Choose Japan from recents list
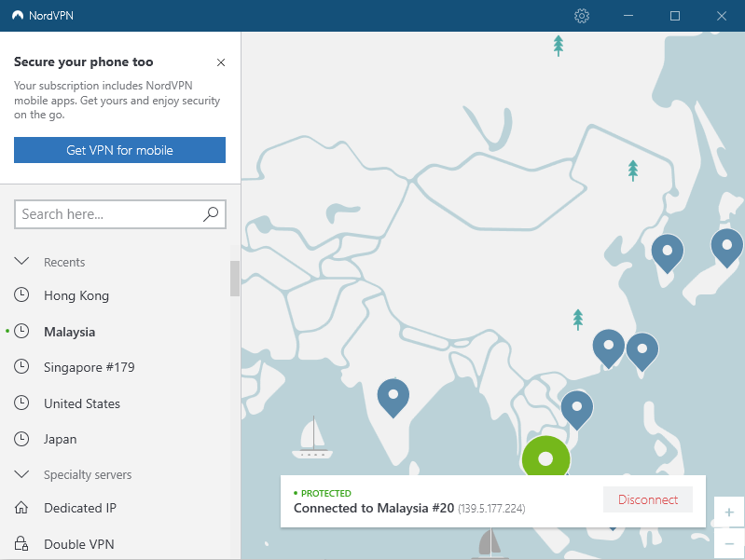 (60, 439)
